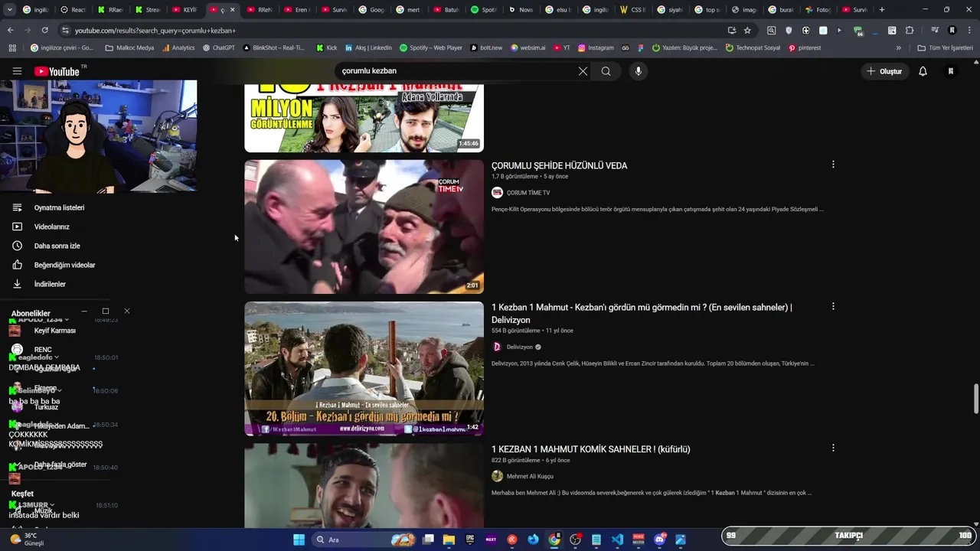Open Firefox from the taskbar
The height and width of the screenshot is (551, 980).
[x=533, y=540]
